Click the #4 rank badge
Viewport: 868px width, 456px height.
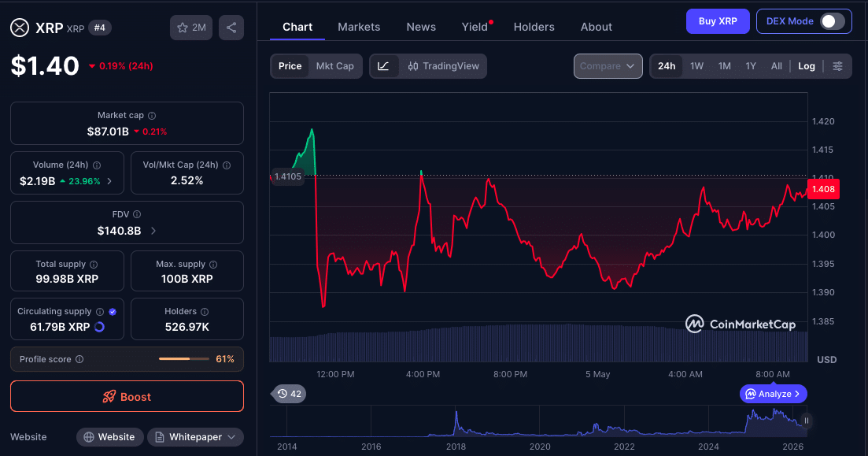point(100,28)
